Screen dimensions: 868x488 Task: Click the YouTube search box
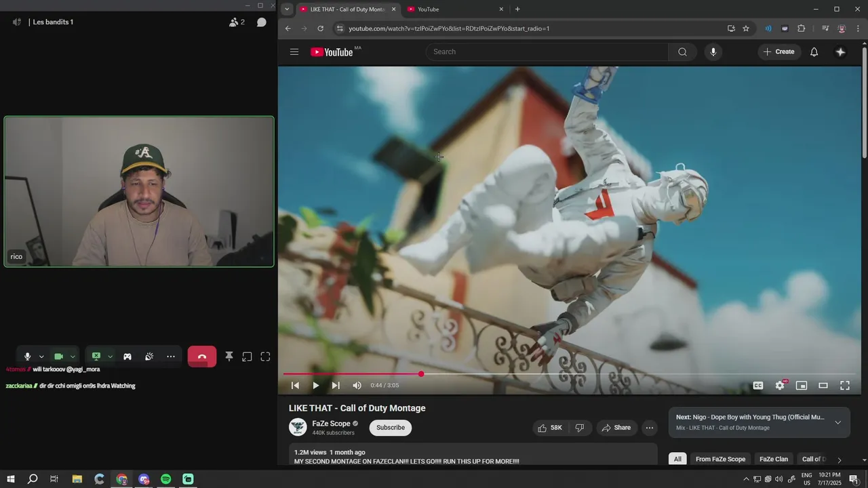pyautogui.click(x=547, y=52)
